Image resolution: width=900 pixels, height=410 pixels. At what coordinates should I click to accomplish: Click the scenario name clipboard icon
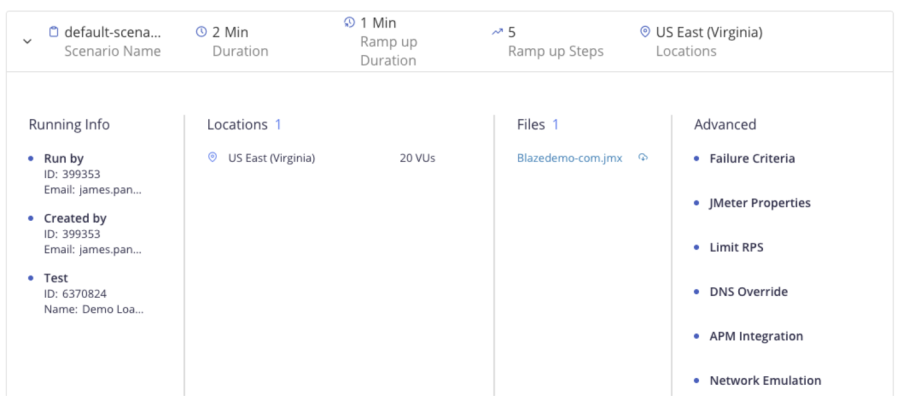54,32
